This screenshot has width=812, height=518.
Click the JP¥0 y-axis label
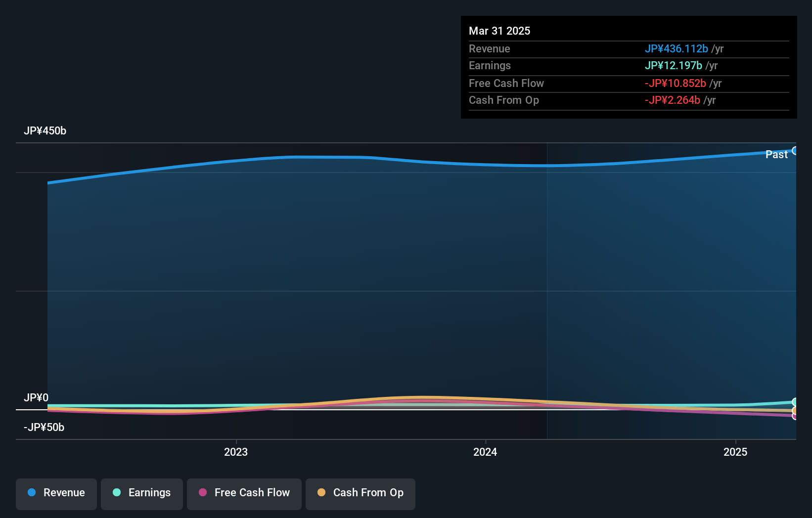click(x=36, y=397)
